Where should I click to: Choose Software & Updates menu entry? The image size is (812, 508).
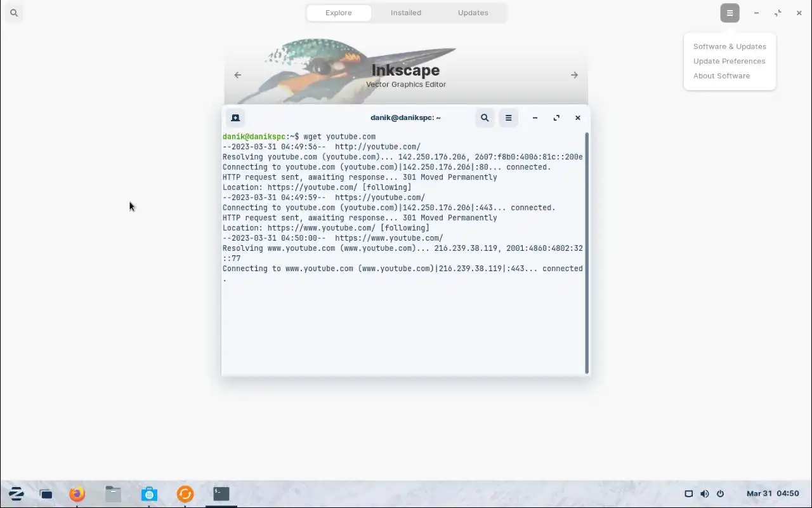tap(730, 46)
